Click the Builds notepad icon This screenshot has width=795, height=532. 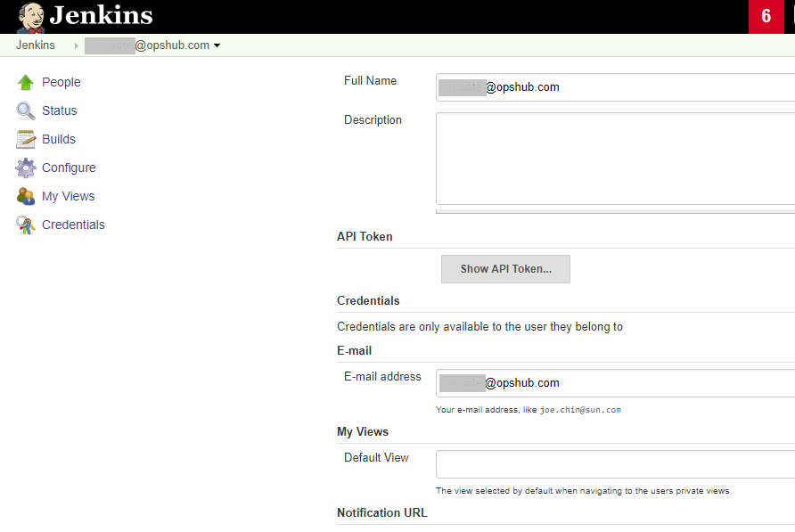(26, 139)
